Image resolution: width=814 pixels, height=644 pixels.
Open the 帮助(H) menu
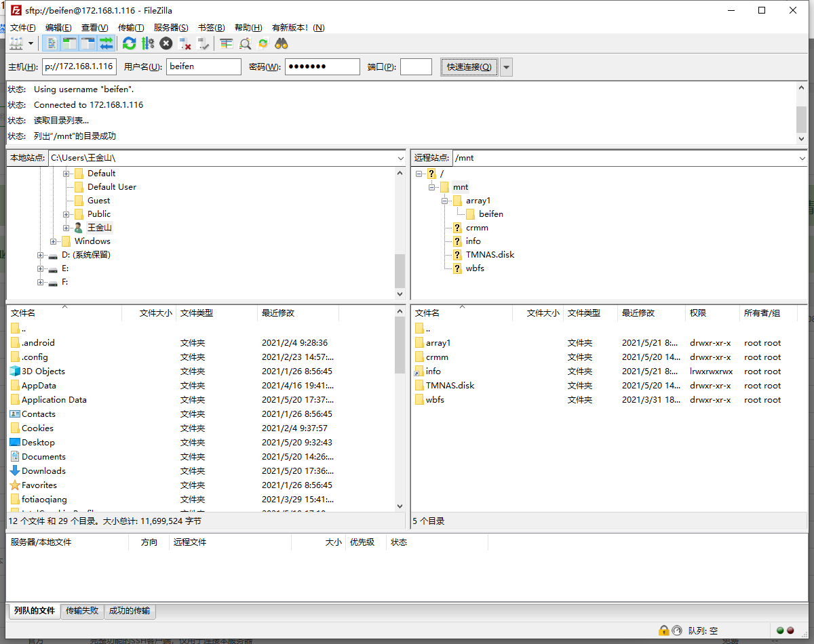click(x=248, y=28)
